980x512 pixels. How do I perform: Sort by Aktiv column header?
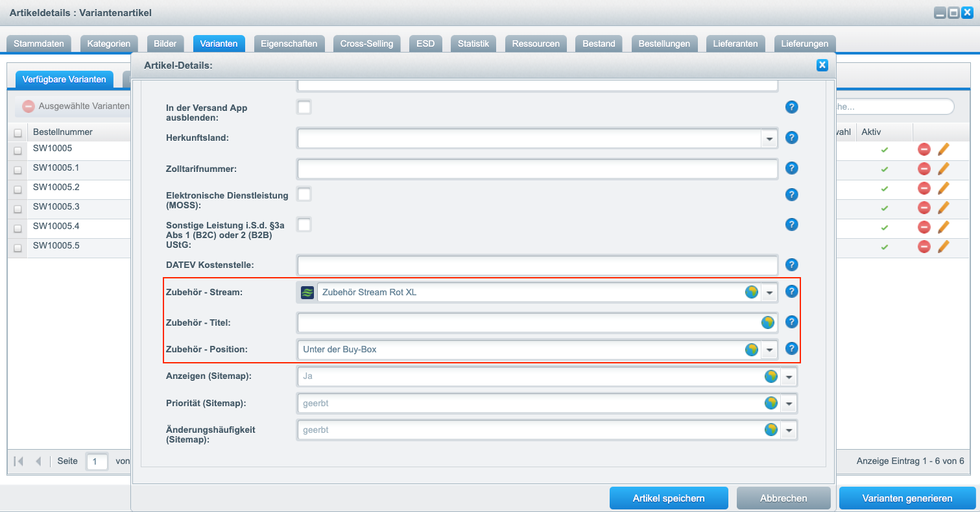click(x=884, y=132)
